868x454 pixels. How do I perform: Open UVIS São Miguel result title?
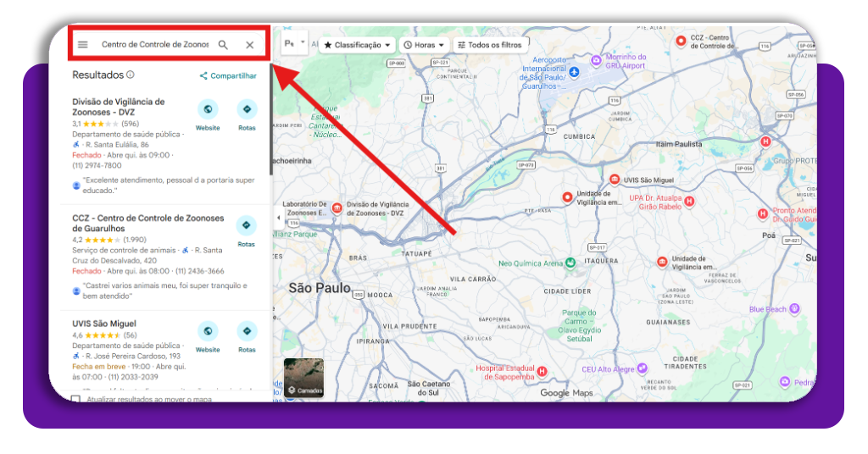104,324
